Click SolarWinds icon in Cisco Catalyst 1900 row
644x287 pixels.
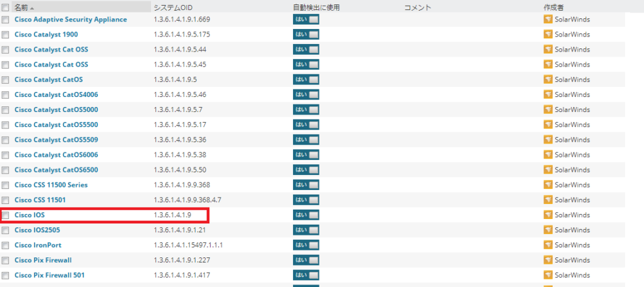coord(548,35)
